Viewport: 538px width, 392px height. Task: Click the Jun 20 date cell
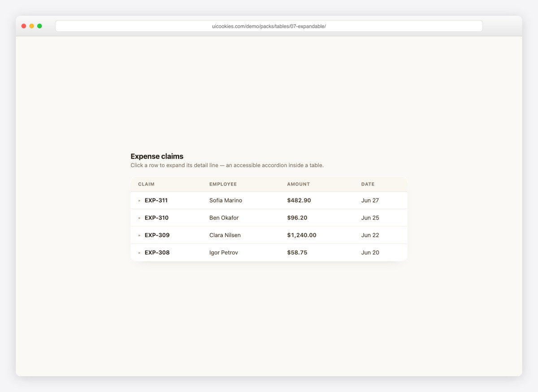370,253
